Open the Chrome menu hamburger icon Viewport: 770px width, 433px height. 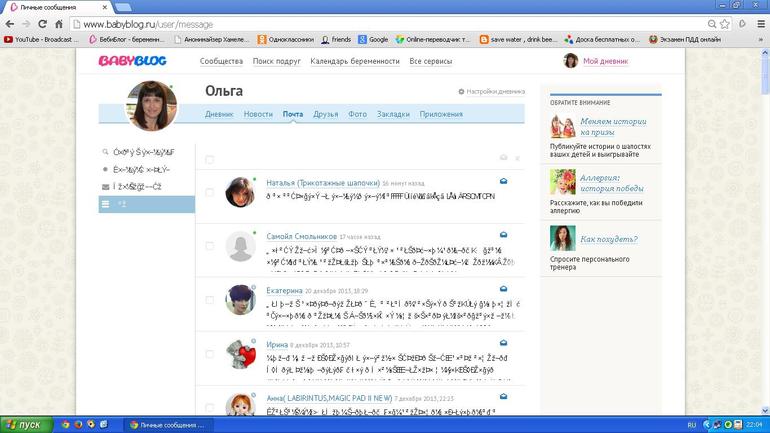[x=761, y=24]
